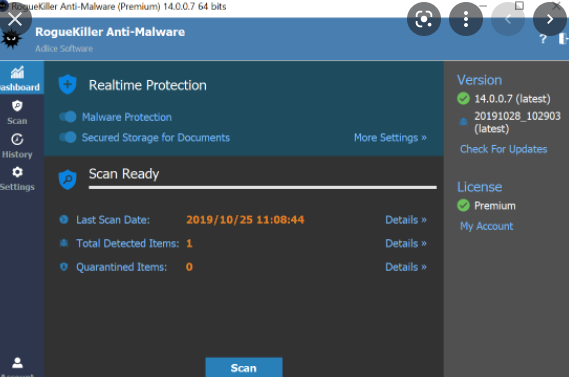Select the last scan date 2019/10/25 11:08:44
This screenshot has height=377, width=569.
[x=245, y=220]
